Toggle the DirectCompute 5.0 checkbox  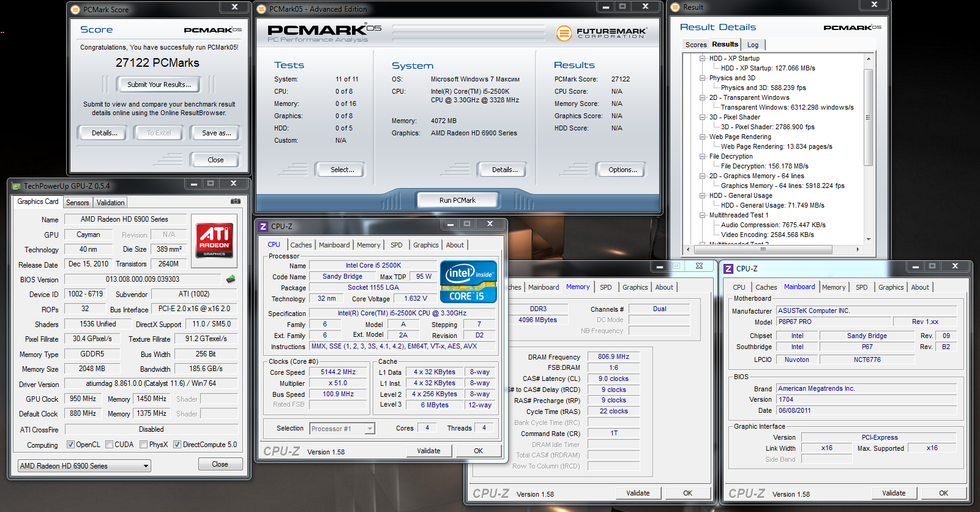[x=177, y=445]
